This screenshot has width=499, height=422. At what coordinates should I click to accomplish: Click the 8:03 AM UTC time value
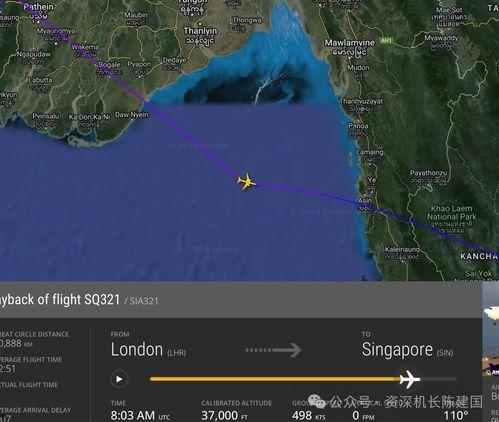[x=140, y=416]
